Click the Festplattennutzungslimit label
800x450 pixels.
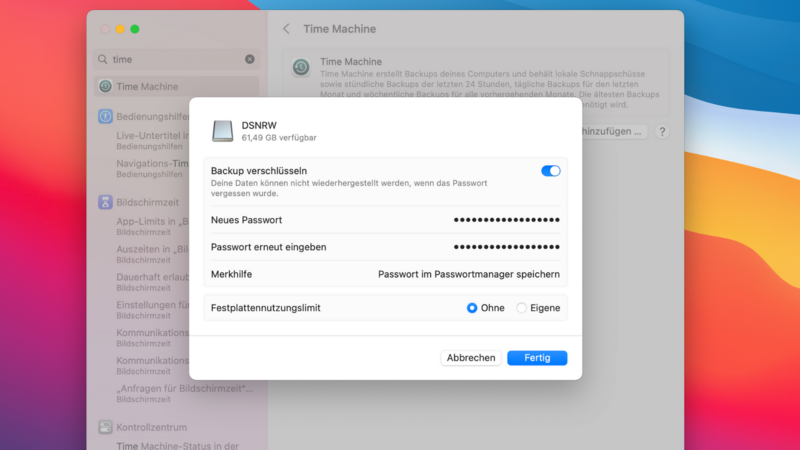[x=266, y=308]
